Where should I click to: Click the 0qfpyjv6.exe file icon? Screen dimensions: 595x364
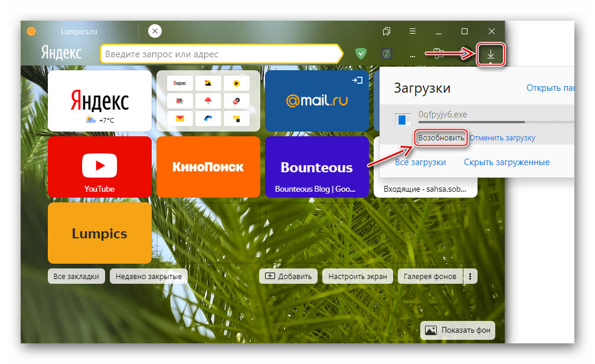point(403,119)
